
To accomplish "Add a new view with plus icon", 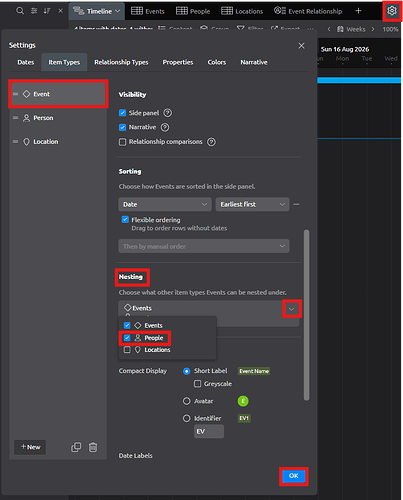I will 358,11.
